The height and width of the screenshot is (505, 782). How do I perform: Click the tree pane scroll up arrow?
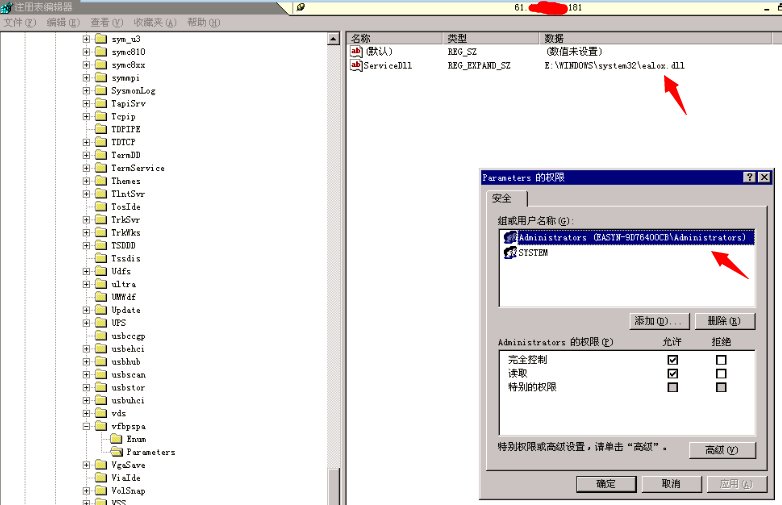click(x=334, y=39)
